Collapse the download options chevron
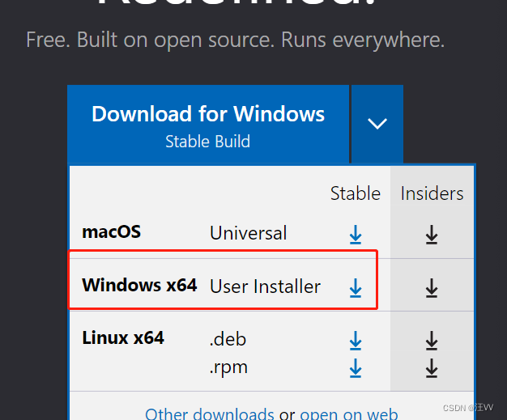 (377, 125)
